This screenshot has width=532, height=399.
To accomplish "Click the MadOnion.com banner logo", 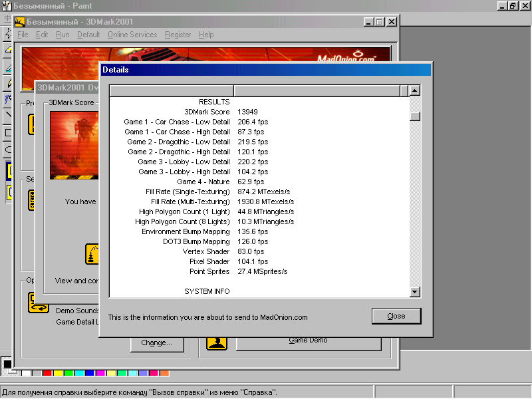I will (346, 57).
